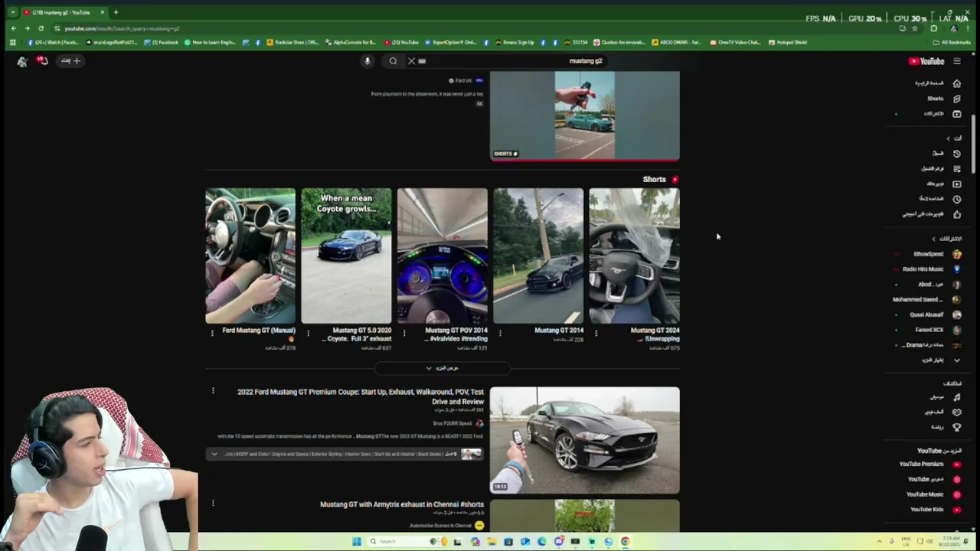980x551 pixels.
Task: Expand the You section chevron
Action: click(948, 139)
